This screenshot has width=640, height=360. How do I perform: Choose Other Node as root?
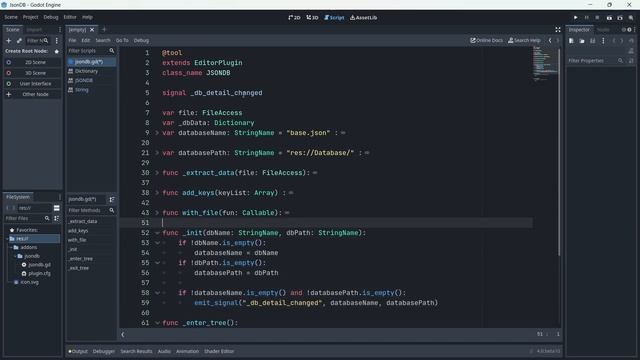pyautogui.click(x=32, y=94)
